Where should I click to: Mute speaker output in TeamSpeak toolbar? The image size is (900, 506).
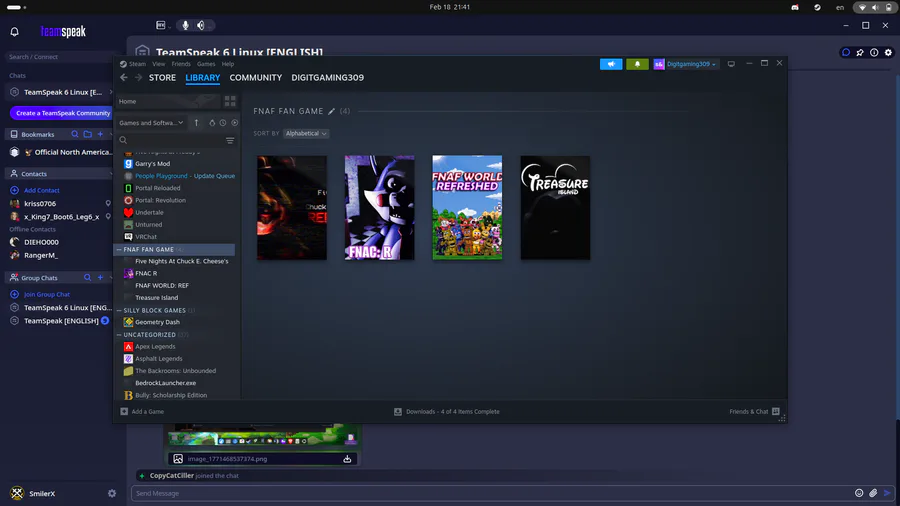click(201, 25)
